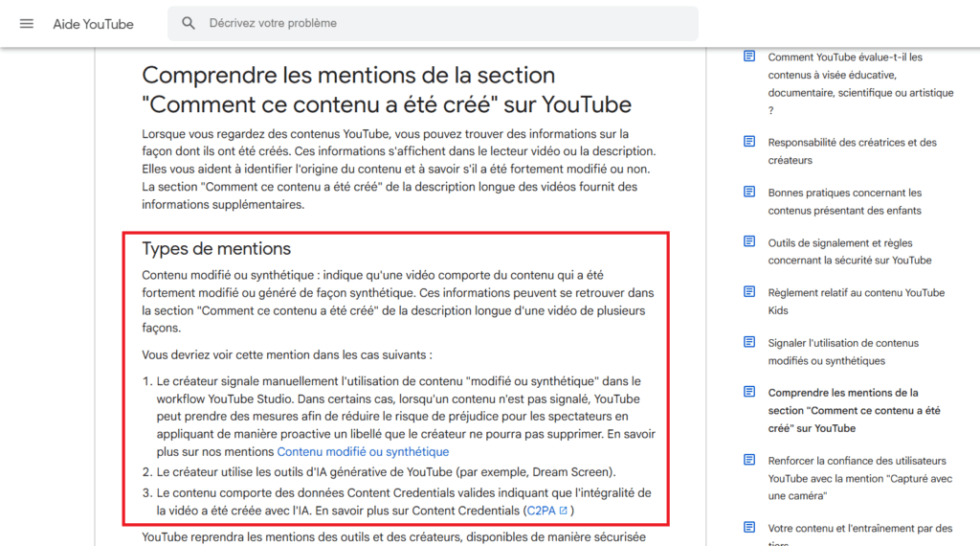Open the Aide YouTube home title
The height and width of the screenshot is (546, 980).
[x=93, y=24]
